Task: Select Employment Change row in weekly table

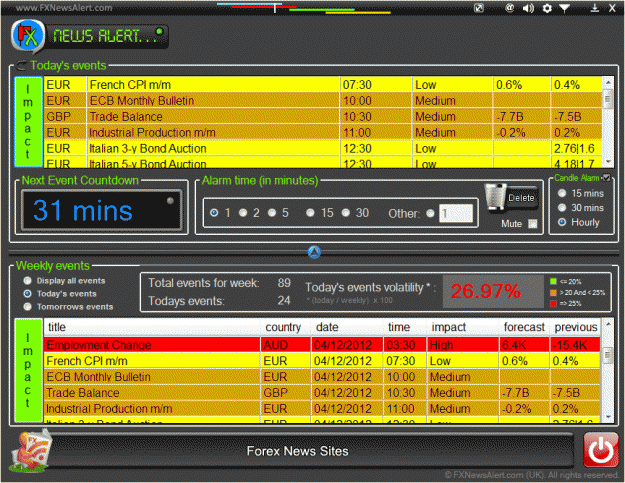Action: 322,345
